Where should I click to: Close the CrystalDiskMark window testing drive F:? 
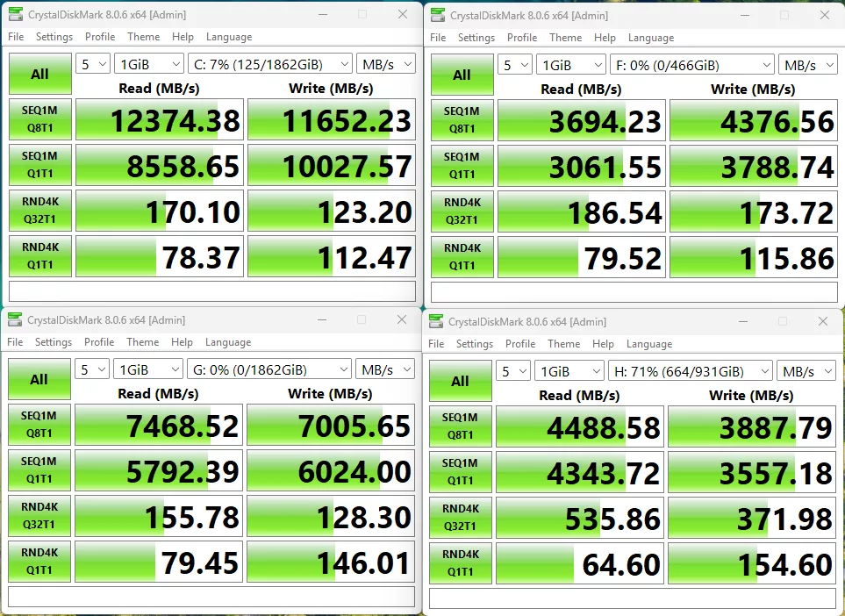pos(824,15)
